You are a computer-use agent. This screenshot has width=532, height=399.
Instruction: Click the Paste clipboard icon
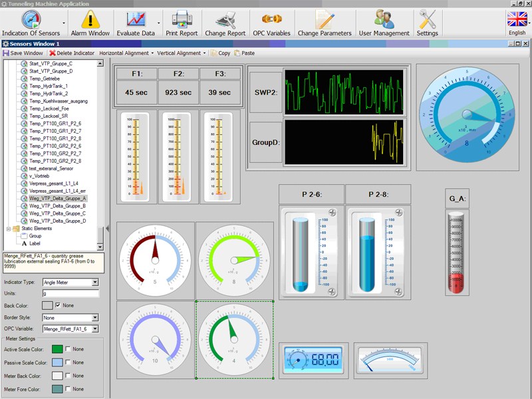pos(237,53)
